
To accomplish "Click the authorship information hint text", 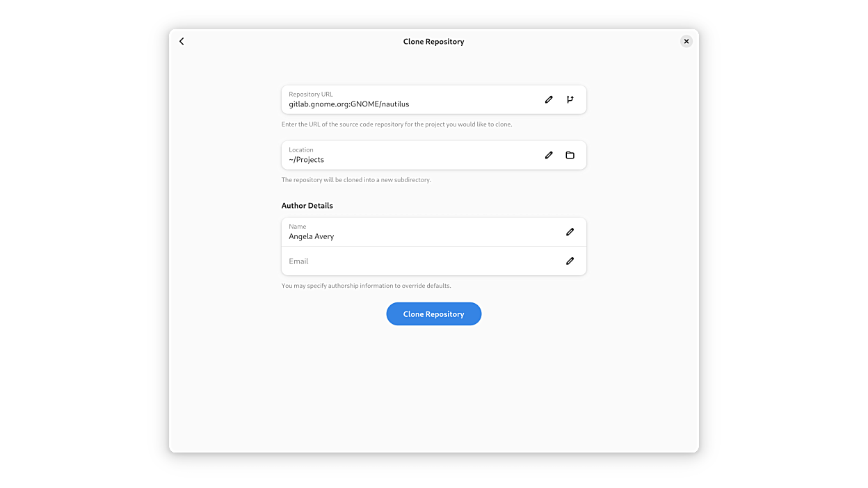I will [366, 286].
